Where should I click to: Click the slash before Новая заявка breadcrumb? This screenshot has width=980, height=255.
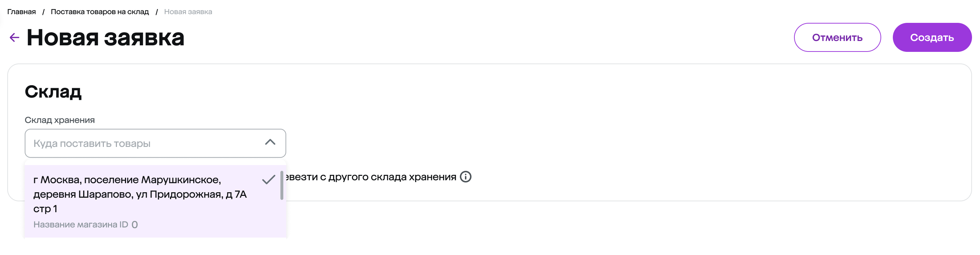156,12
